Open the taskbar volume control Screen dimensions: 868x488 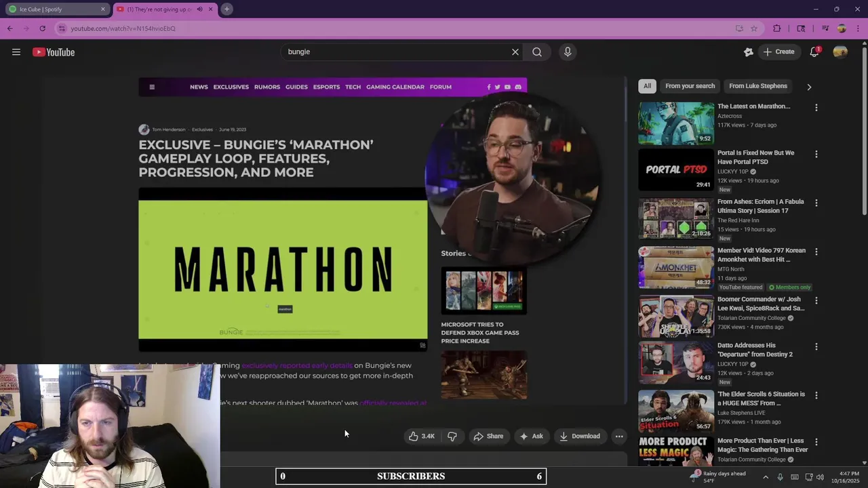click(x=821, y=477)
